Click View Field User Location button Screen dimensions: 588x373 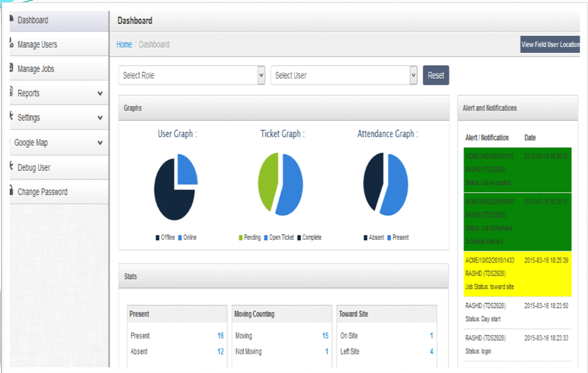pyautogui.click(x=550, y=44)
